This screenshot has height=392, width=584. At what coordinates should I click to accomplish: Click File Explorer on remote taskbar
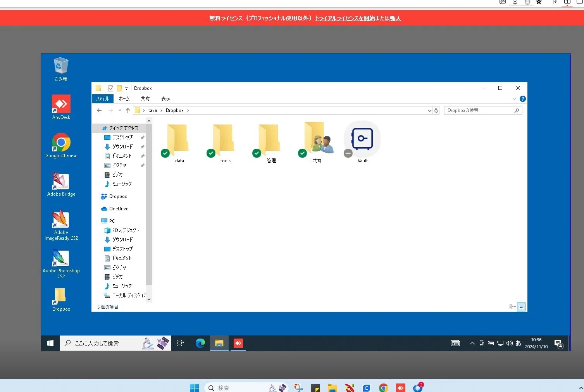(x=219, y=343)
